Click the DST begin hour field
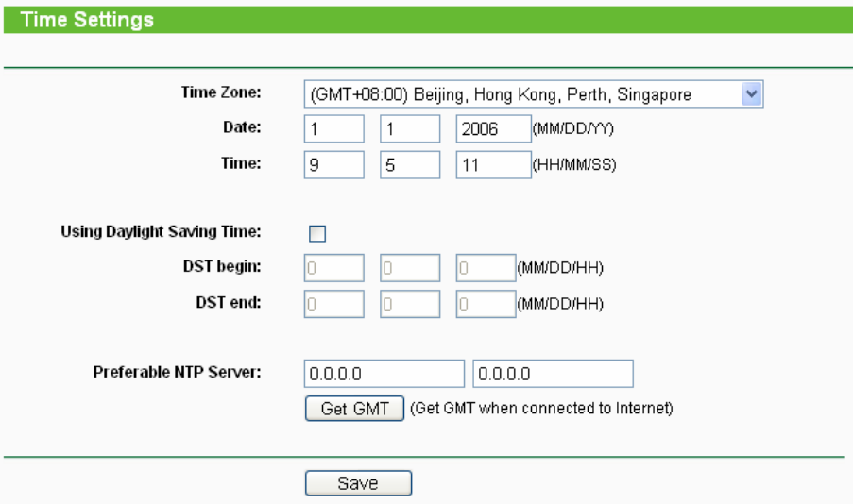The image size is (853, 504). point(486,268)
